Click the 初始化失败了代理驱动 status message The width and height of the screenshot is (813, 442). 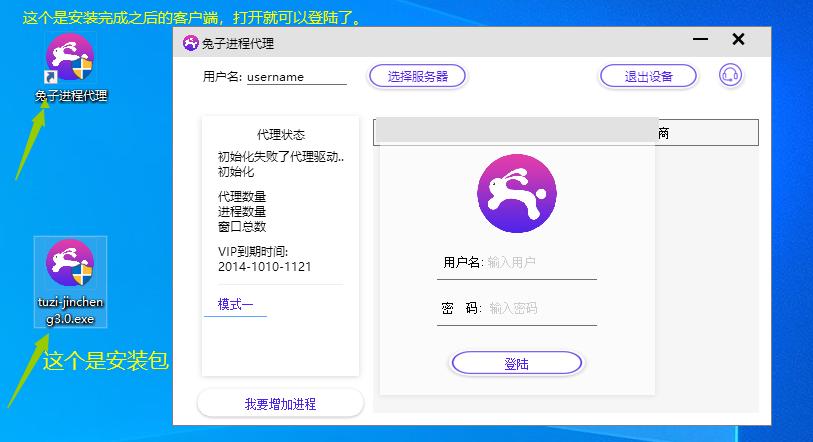pos(280,157)
